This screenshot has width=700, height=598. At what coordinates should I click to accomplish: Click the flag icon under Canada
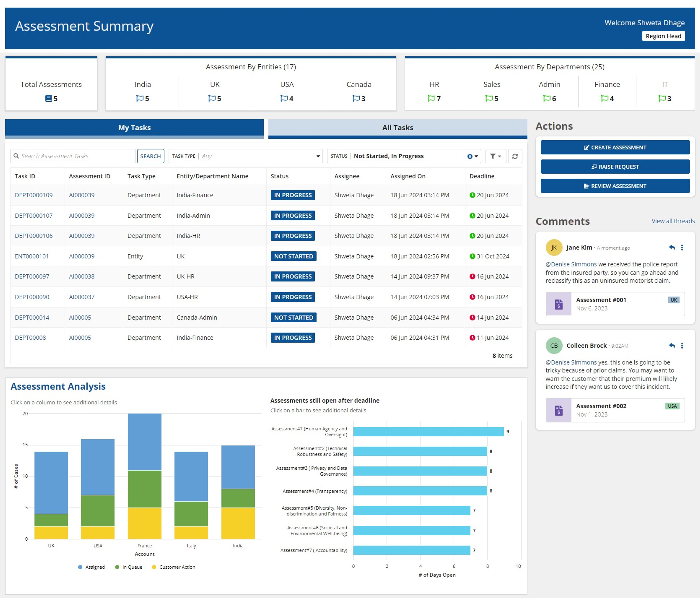coord(356,98)
